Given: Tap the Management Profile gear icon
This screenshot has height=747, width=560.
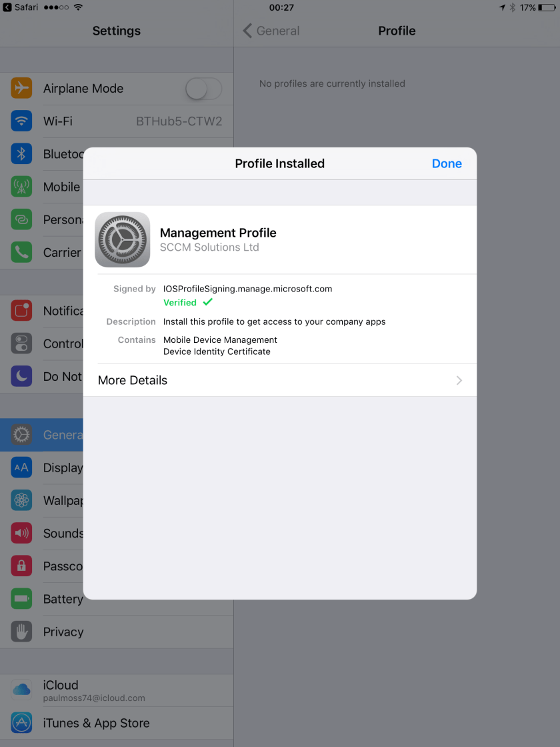Looking at the screenshot, I should pyautogui.click(x=122, y=239).
